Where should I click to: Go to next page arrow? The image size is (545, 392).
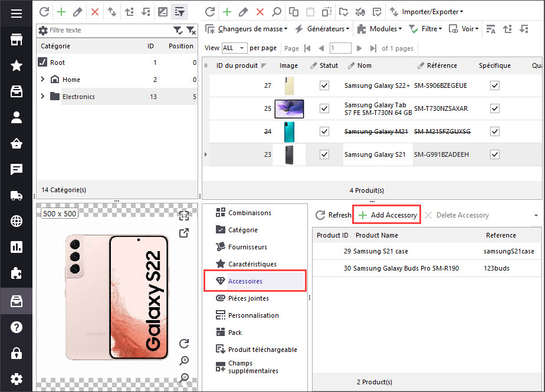click(x=359, y=48)
